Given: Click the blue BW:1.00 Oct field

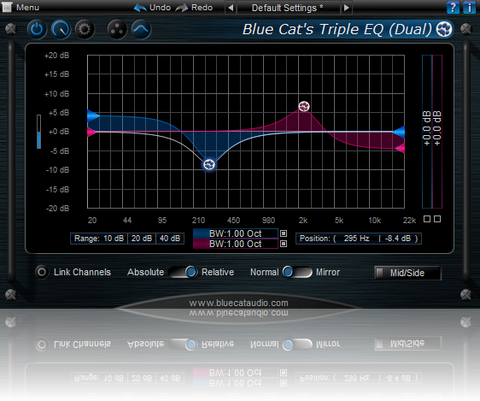Looking at the screenshot, I should pyautogui.click(x=235, y=233).
